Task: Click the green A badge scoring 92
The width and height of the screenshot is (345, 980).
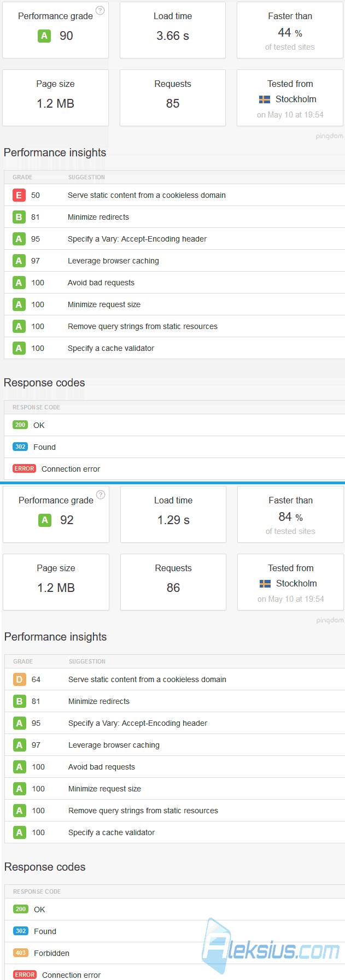Action: (x=45, y=520)
